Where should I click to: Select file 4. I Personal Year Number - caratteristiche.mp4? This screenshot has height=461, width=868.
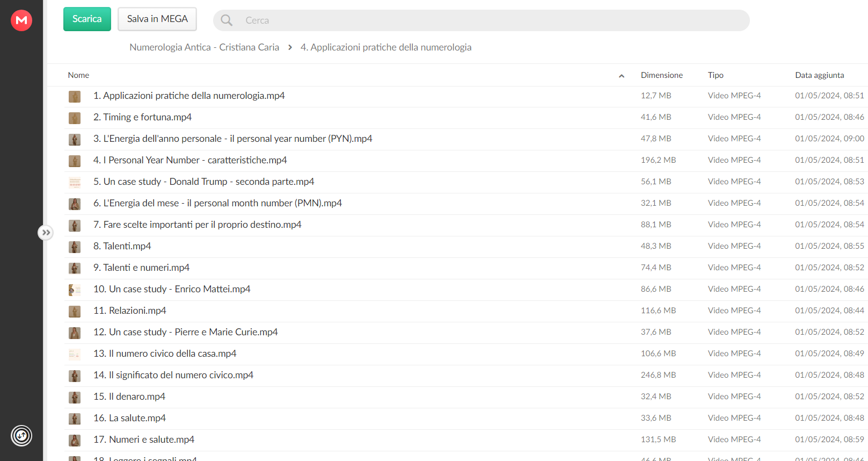click(x=190, y=160)
